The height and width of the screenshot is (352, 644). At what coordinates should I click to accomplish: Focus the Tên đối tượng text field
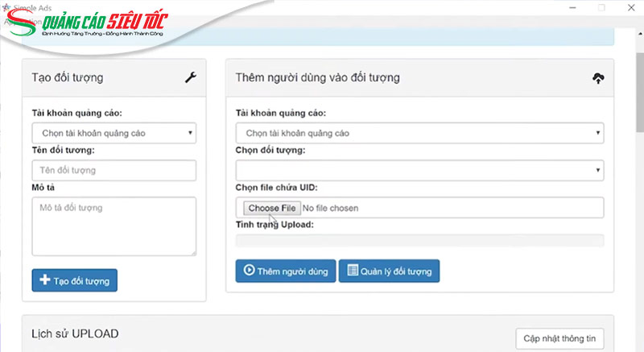pos(114,170)
